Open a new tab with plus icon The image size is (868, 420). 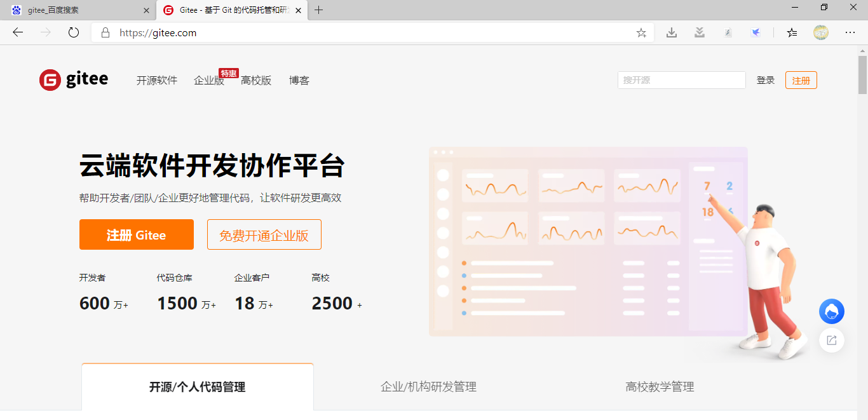tap(319, 10)
